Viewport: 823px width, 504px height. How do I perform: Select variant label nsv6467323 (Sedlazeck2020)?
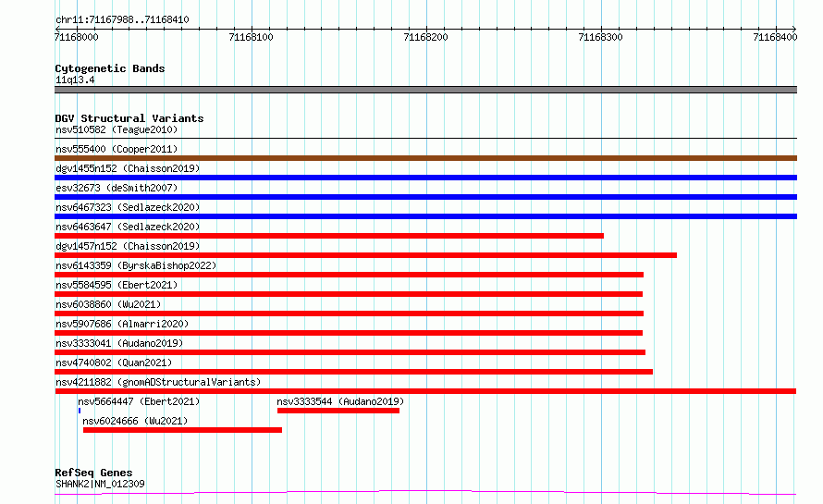pos(128,207)
